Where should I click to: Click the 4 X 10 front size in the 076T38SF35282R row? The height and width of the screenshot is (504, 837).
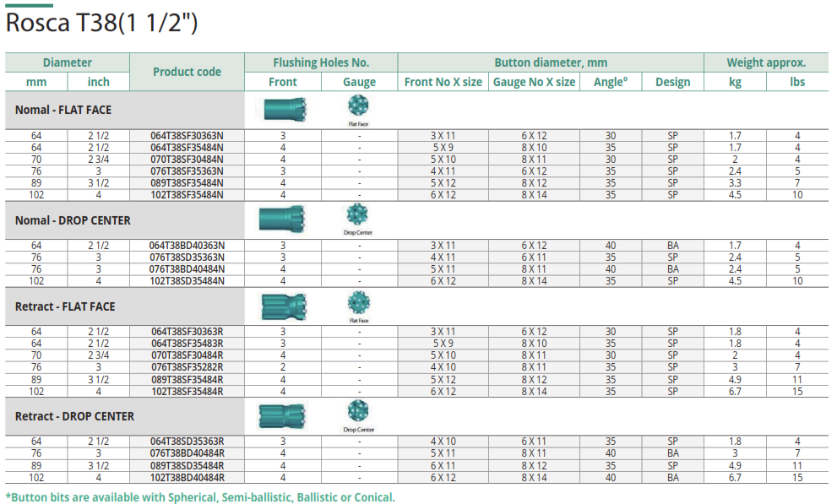(x=443, y=367)
